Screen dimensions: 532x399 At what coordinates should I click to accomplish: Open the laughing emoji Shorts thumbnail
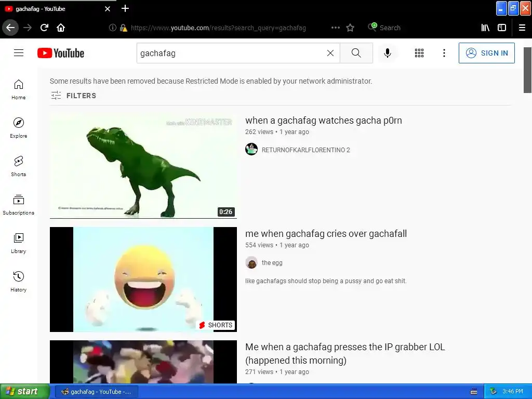(143, 279)
